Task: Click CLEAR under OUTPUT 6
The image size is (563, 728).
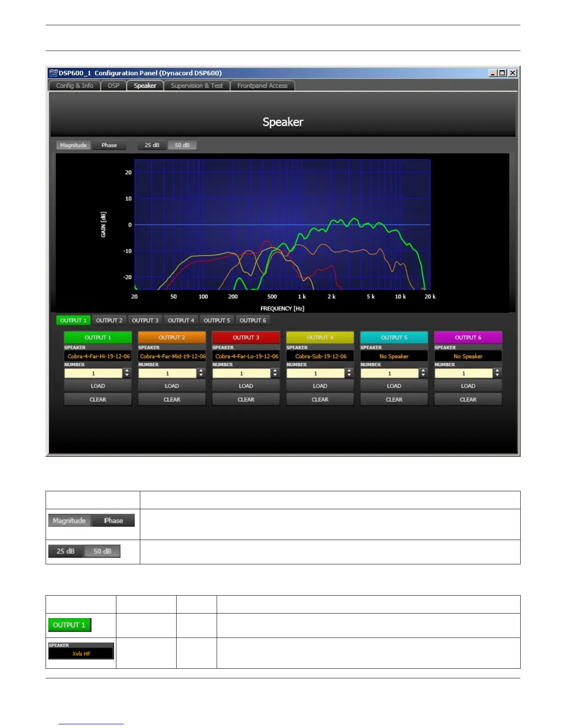Action: 468,399
